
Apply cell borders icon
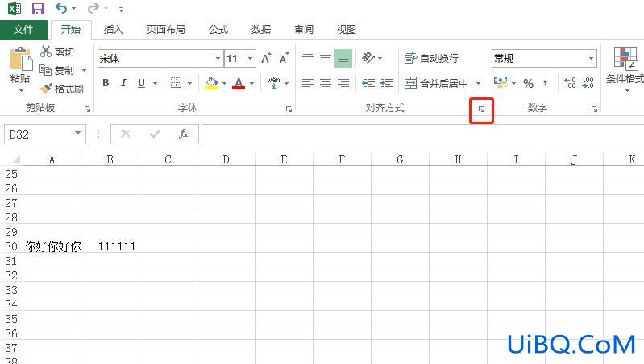point(177,83)
